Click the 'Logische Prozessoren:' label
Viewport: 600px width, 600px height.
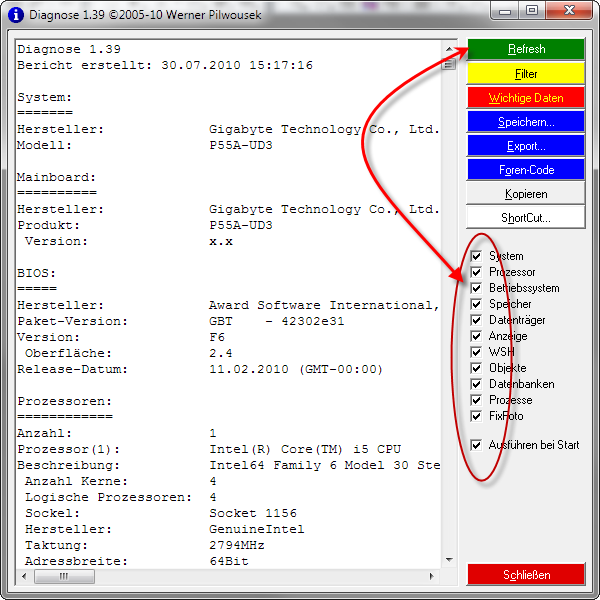pos(108,497)
